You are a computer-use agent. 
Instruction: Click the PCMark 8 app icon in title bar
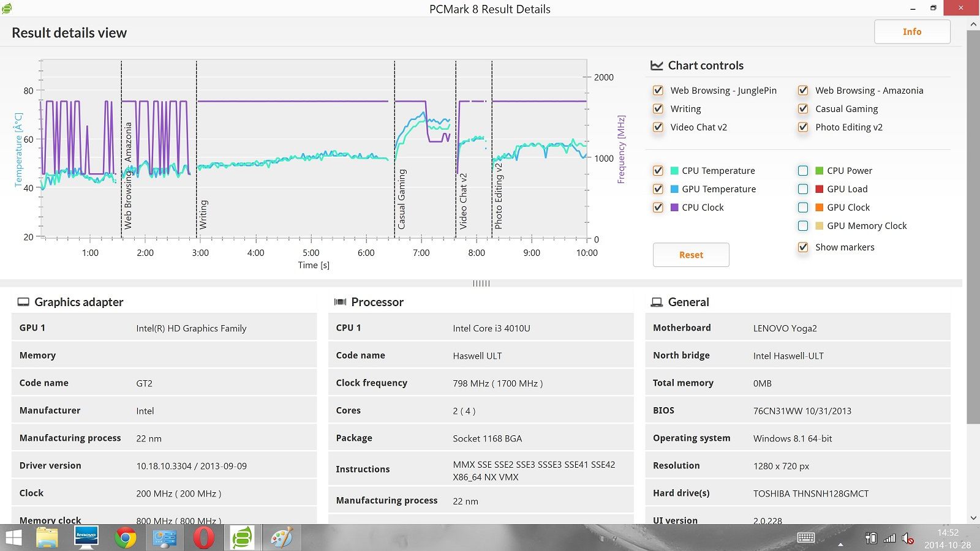[6, 8]
